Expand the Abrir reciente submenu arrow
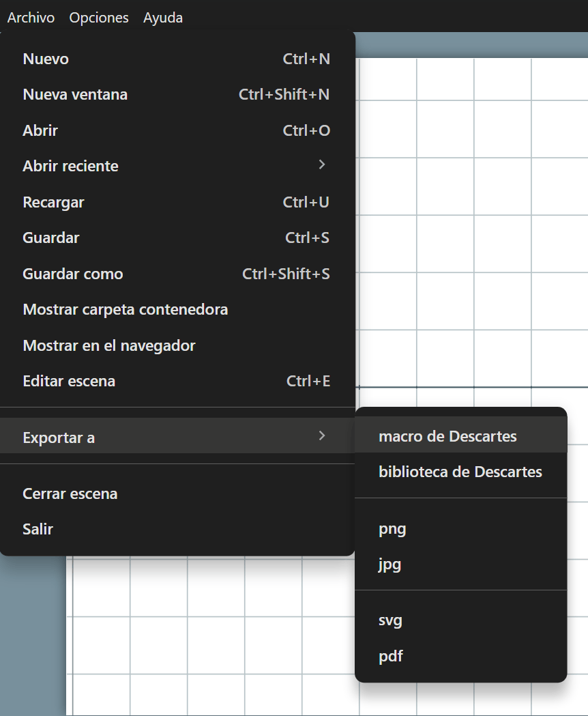This screenshot has width=588, height=716. [322, 165]
